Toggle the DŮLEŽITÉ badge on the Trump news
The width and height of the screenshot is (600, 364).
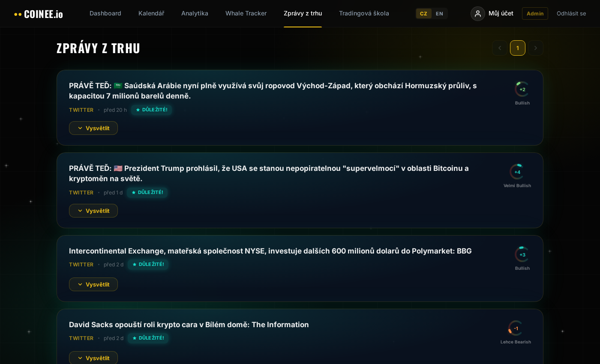click(147, 192)
